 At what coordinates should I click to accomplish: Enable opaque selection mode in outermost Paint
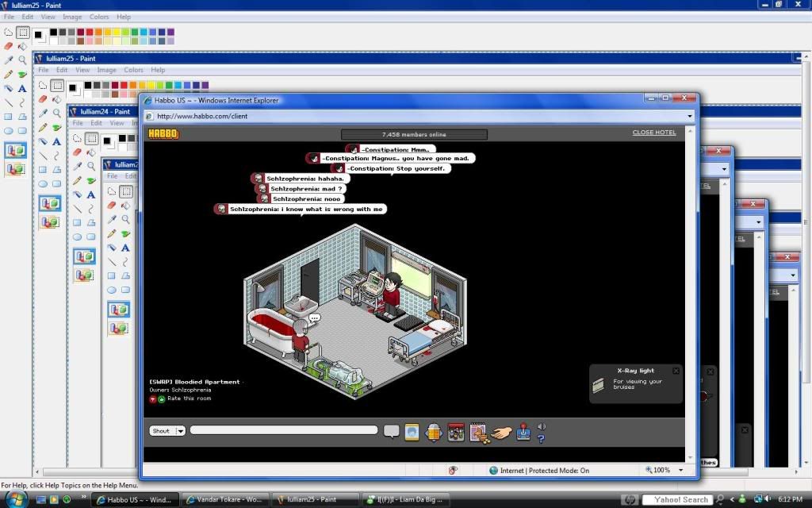[x=15, y=150]
